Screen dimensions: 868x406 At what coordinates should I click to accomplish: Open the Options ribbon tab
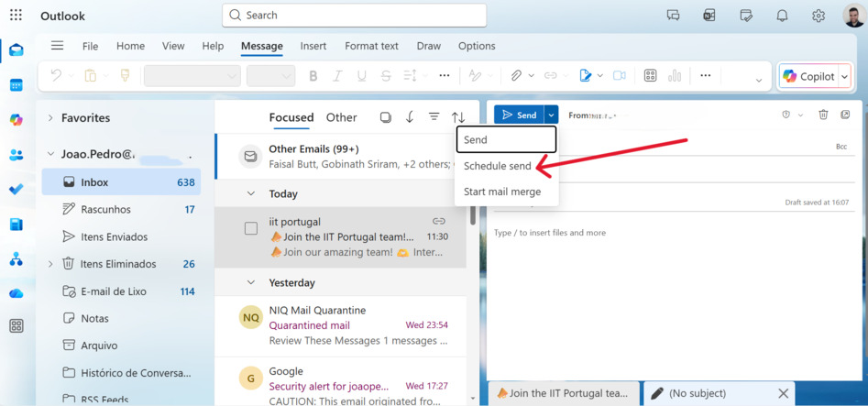tap(477, 46)
